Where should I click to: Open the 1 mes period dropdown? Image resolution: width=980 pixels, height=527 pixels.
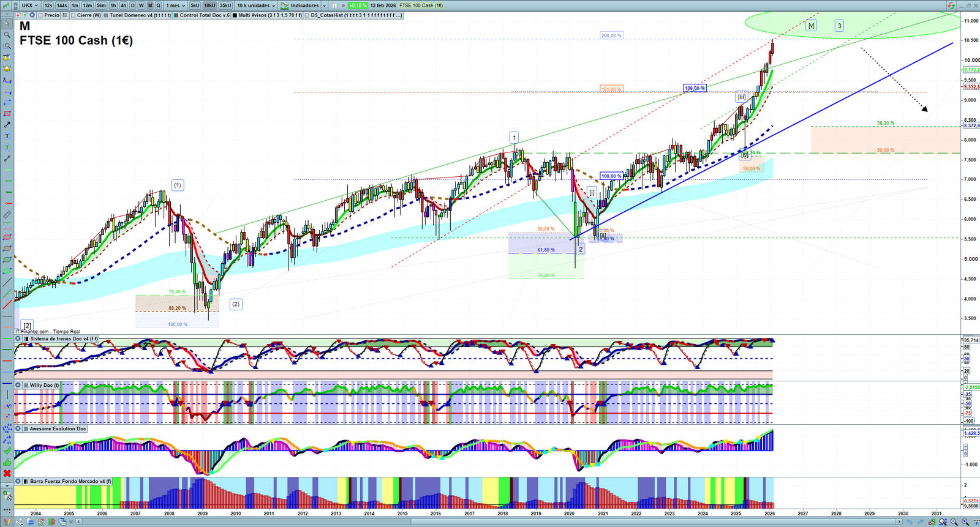(x=176, y=6)
